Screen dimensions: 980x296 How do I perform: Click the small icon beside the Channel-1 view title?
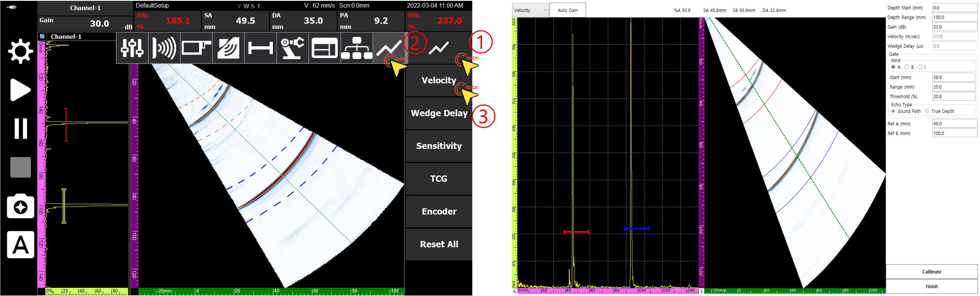[42, 37]
